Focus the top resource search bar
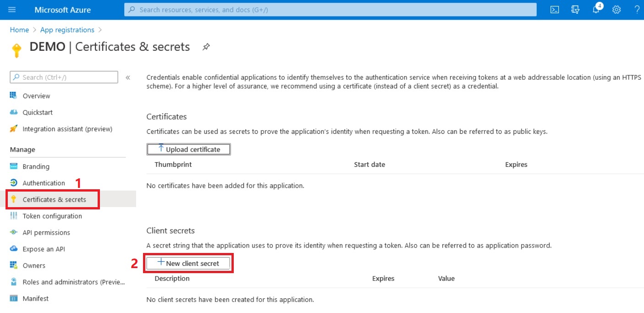 (330, 10)
